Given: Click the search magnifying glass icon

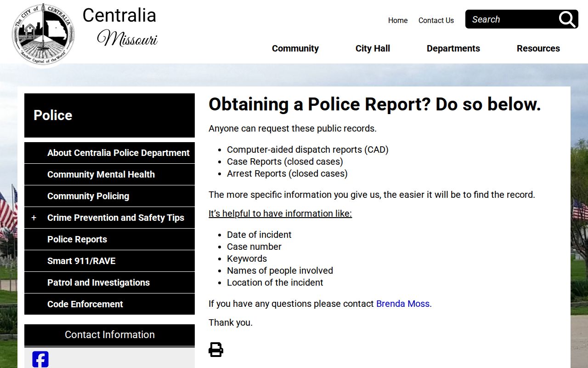Looking at the screenshot, I should [567, 19].
